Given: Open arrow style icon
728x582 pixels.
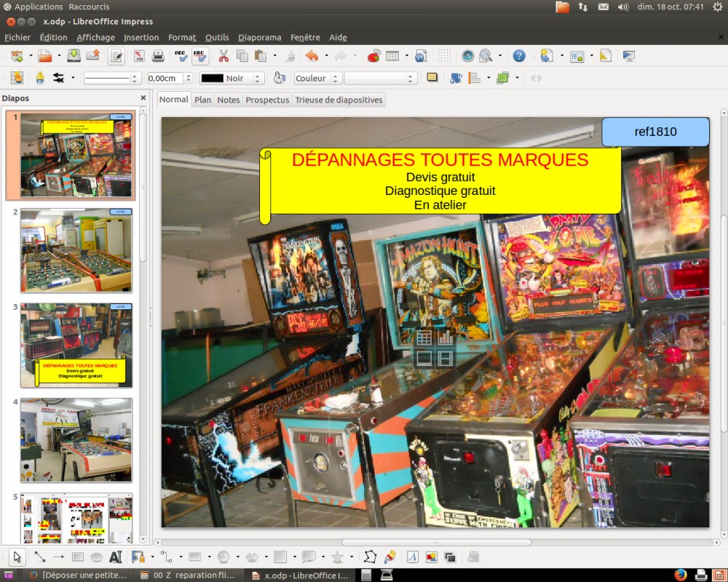Looking at the screenshot, I should click(58, 78).
